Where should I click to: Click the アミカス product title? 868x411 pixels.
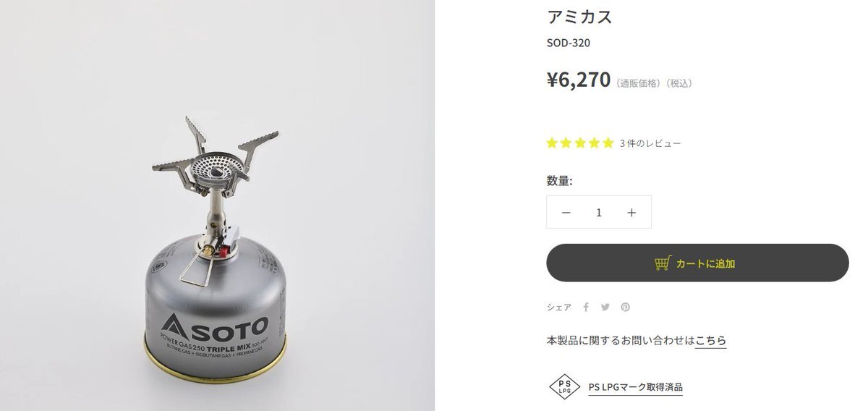(x=579, y=16)
